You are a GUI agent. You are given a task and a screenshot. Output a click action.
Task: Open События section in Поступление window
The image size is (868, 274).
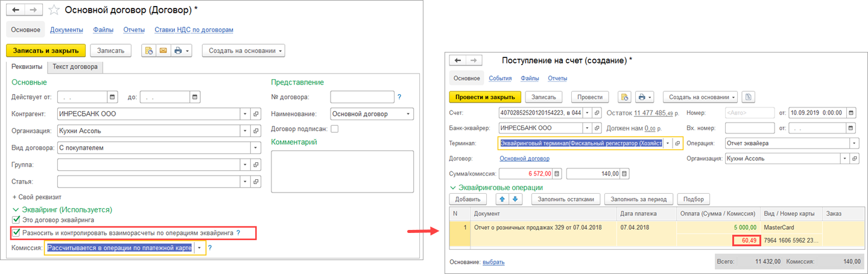500,78
